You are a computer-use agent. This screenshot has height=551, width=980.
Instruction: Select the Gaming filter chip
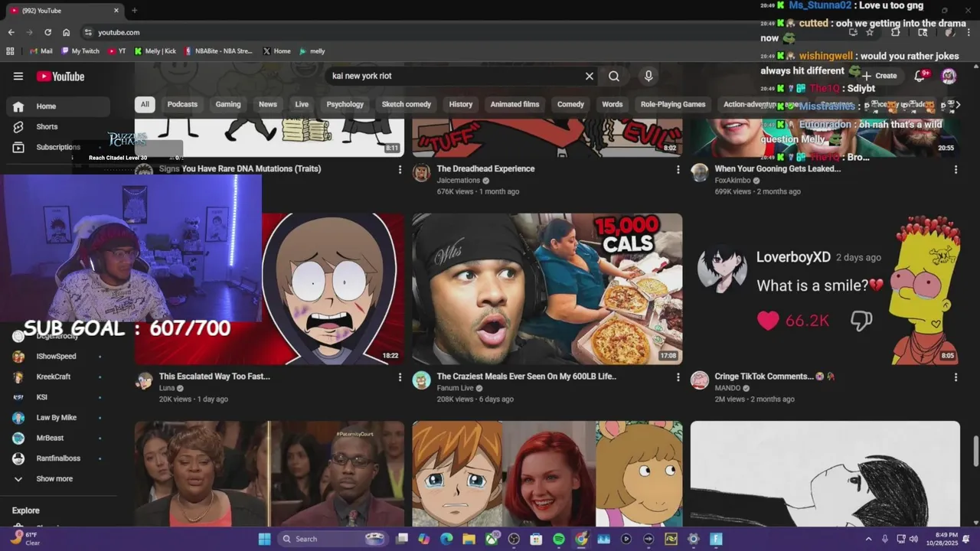(x=228, y=104)
